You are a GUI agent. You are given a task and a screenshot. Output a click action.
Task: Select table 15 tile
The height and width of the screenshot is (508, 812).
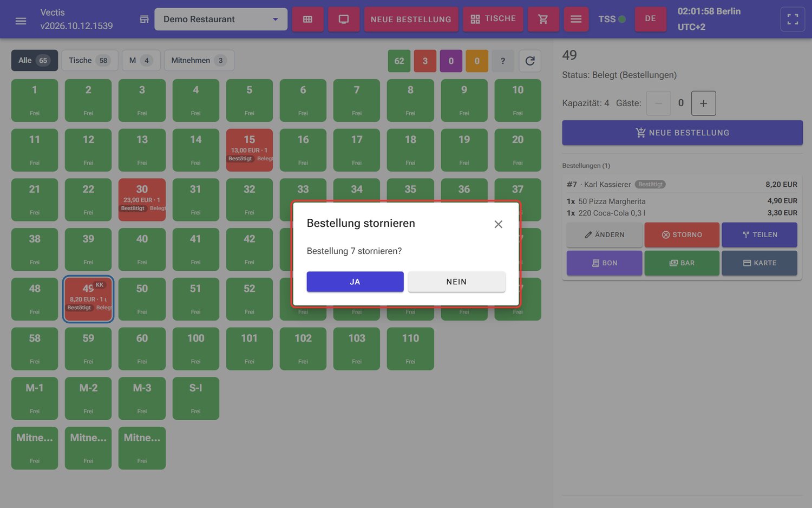pos(250,150)
